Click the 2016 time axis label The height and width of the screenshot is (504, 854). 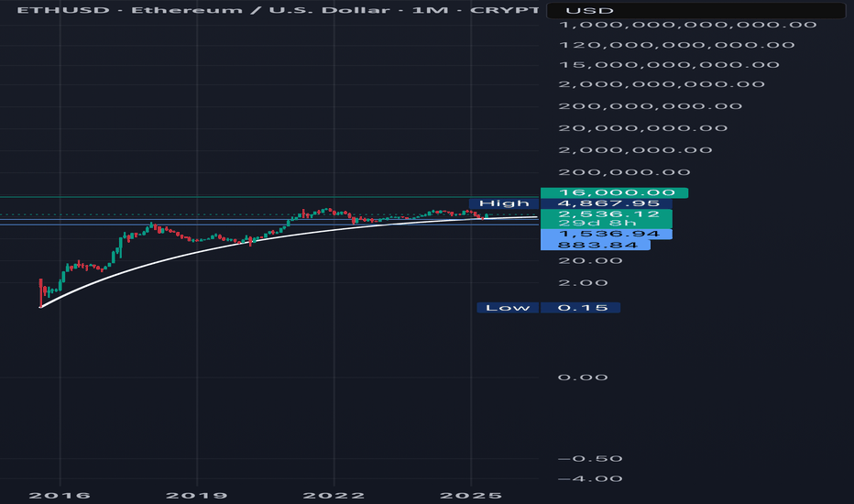[x=60, y=495]
